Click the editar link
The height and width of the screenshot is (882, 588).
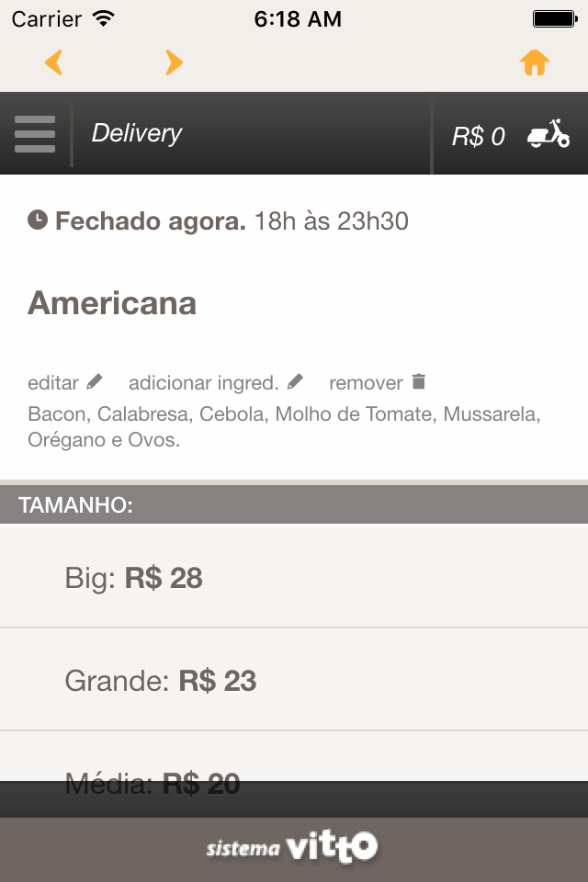tap(53, 383)
